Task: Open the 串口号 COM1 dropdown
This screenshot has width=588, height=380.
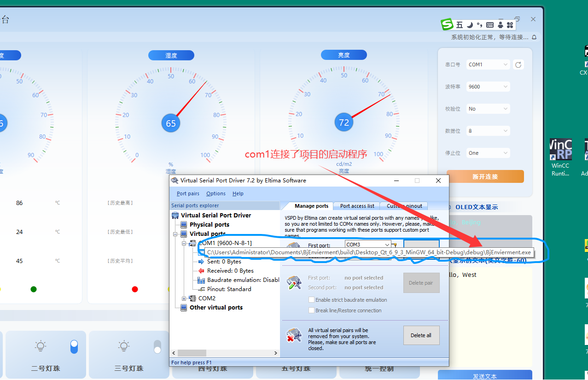Action: [488, 64]
